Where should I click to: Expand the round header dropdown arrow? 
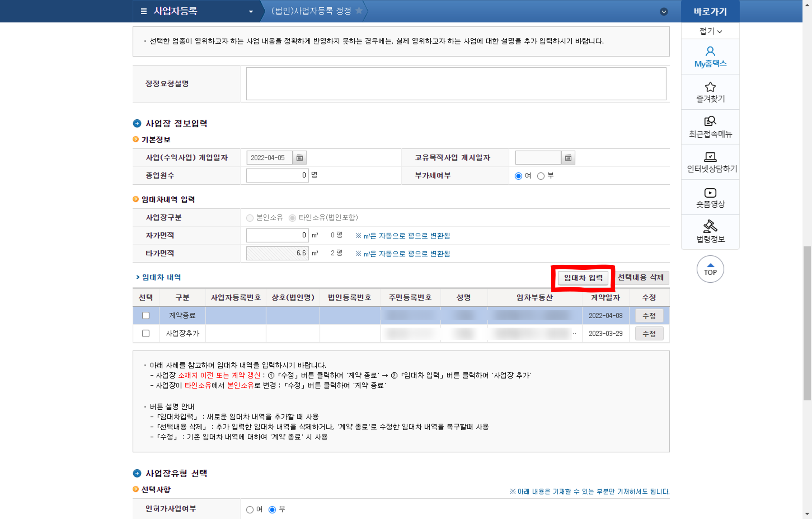(663, 12)
